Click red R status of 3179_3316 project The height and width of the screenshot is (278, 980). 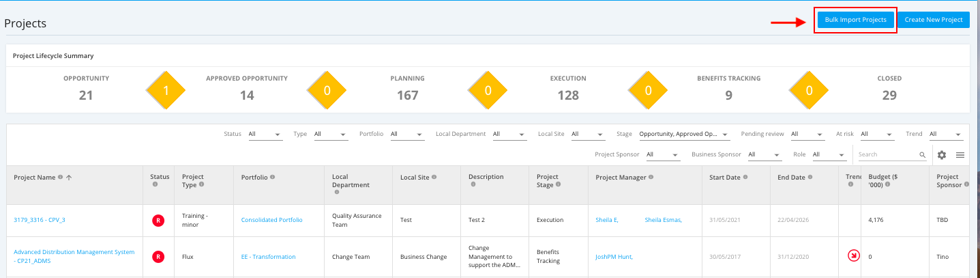(x=158, y=221)
